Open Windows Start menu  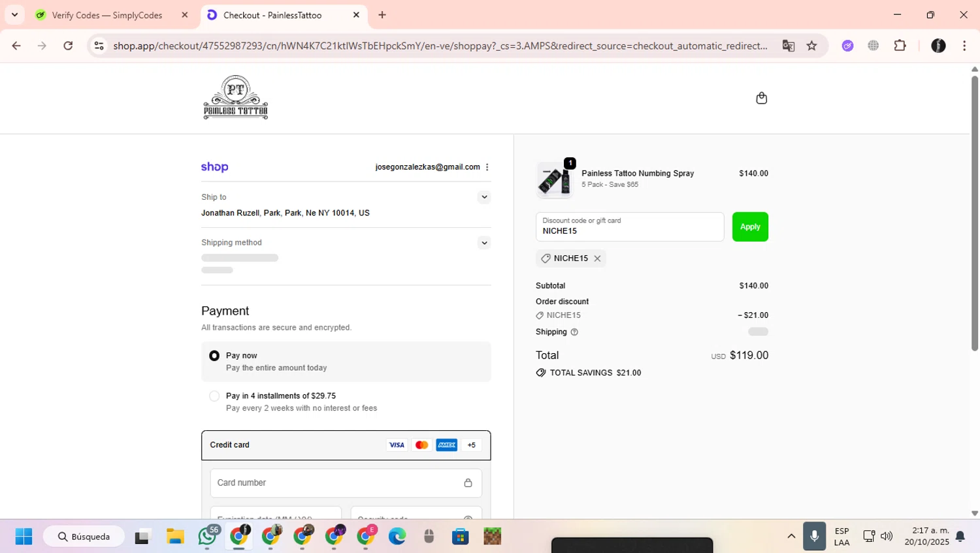24,537
